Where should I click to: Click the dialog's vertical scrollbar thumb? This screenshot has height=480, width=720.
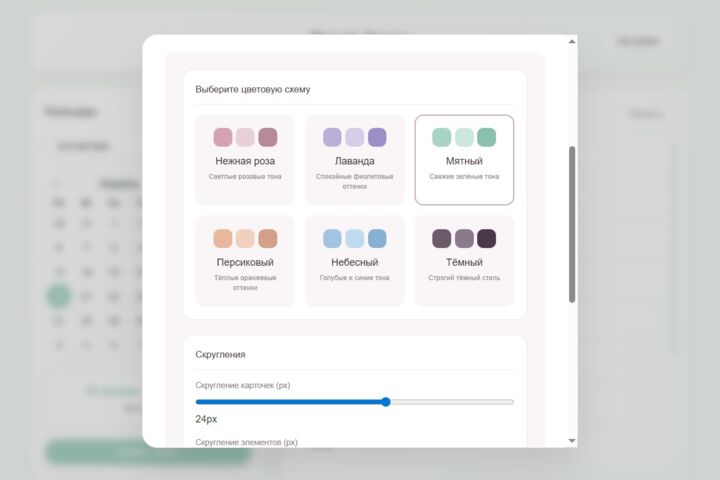(x=572, y=224)
